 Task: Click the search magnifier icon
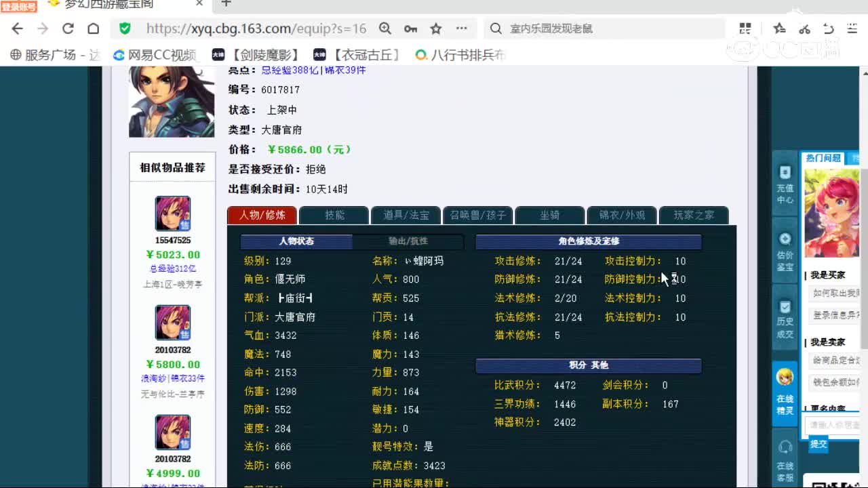click(496, 28)
